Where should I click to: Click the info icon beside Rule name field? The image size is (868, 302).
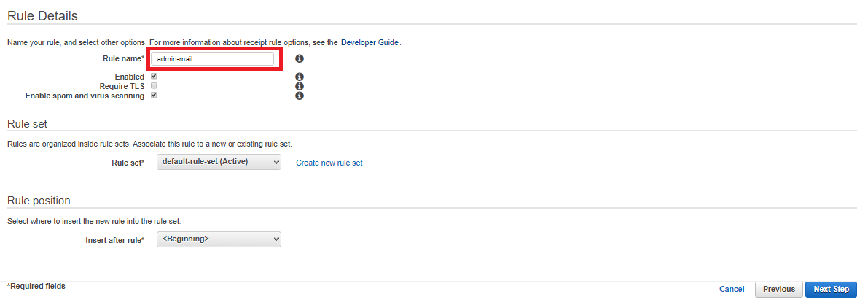[300, 58]
